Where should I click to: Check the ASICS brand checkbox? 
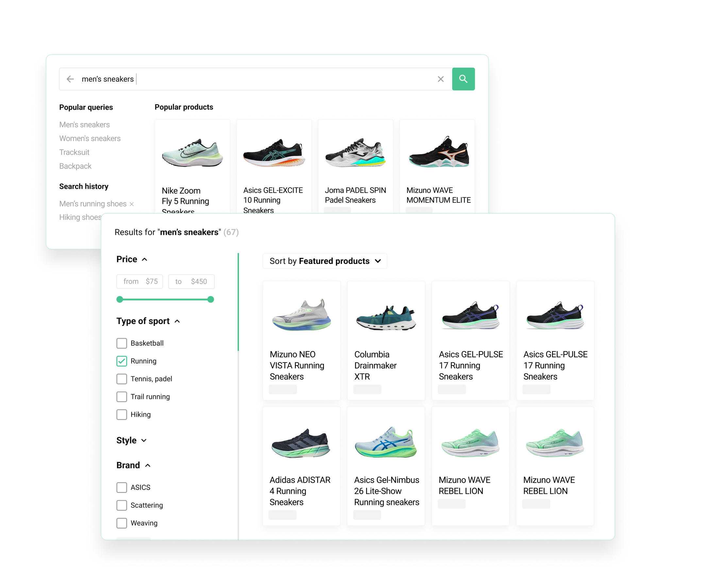tap(122, 488)
